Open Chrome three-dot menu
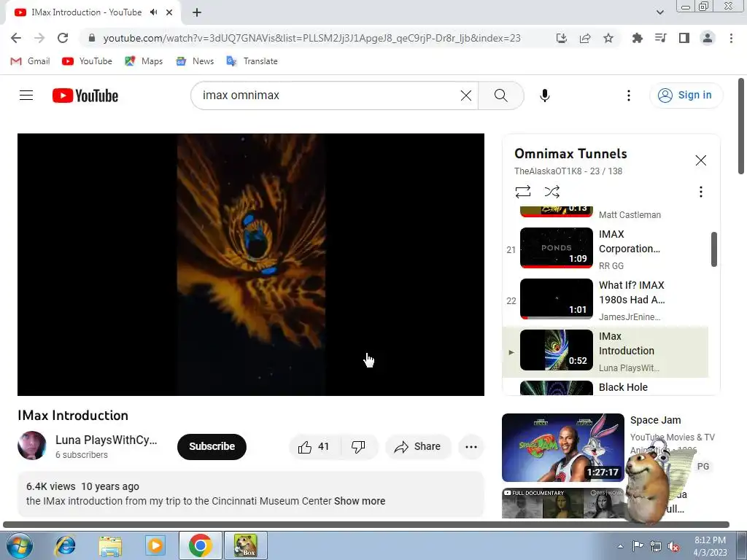747x560 pixels. pos(731,38)
